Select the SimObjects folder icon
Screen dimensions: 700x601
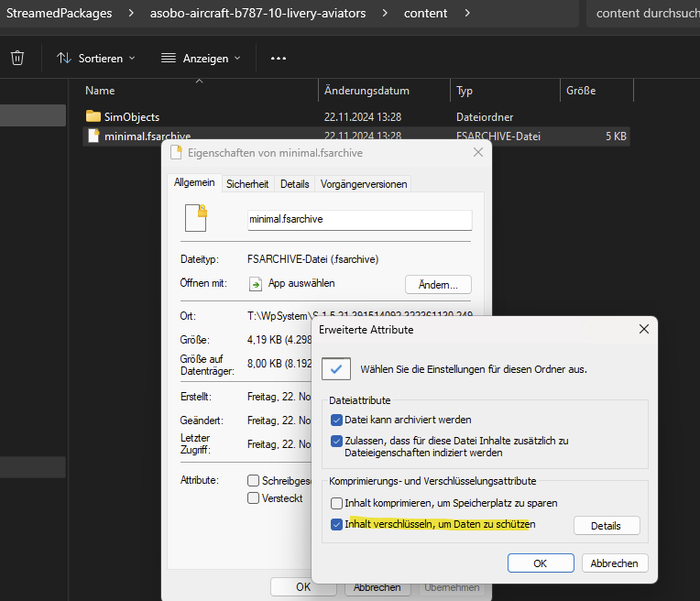click(x=93, y=116)
